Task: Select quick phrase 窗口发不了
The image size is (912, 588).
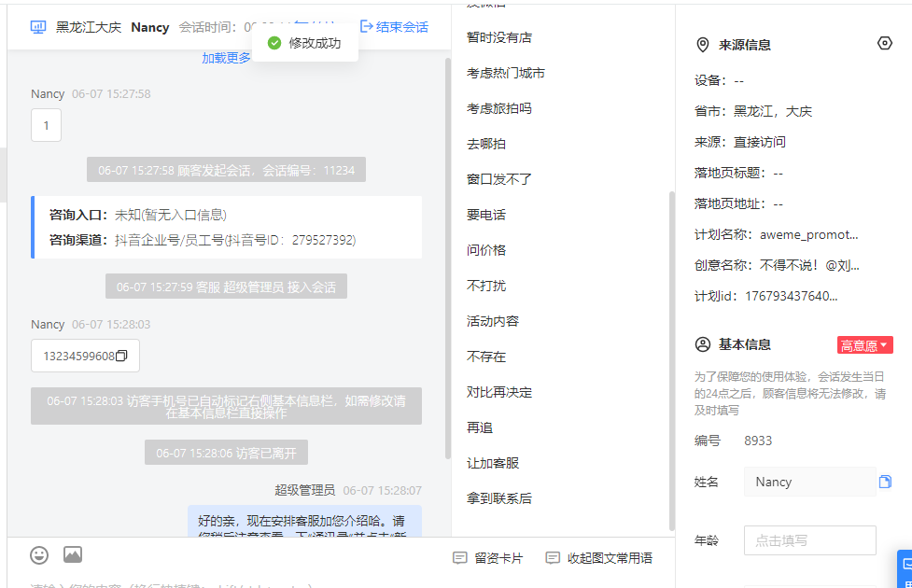Action: (499, 179)
